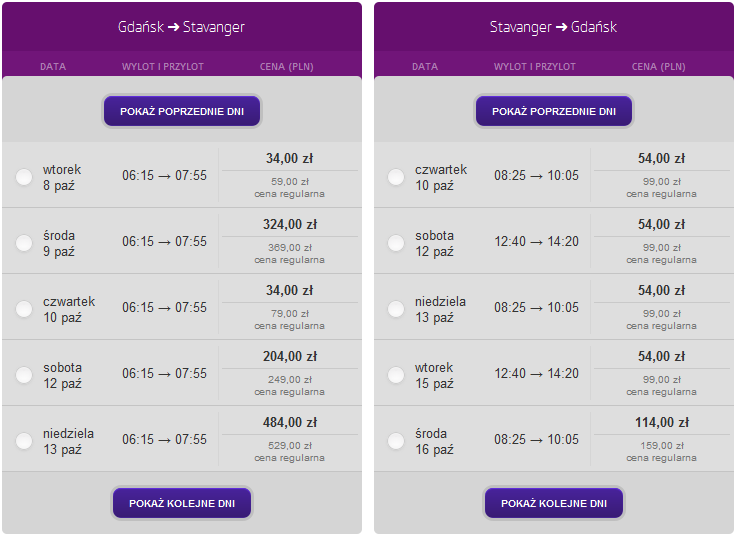Select Wednesday 9 Oct outbound flight radio
The height and width of the screenshot is (535, 735).
[24, 243]
